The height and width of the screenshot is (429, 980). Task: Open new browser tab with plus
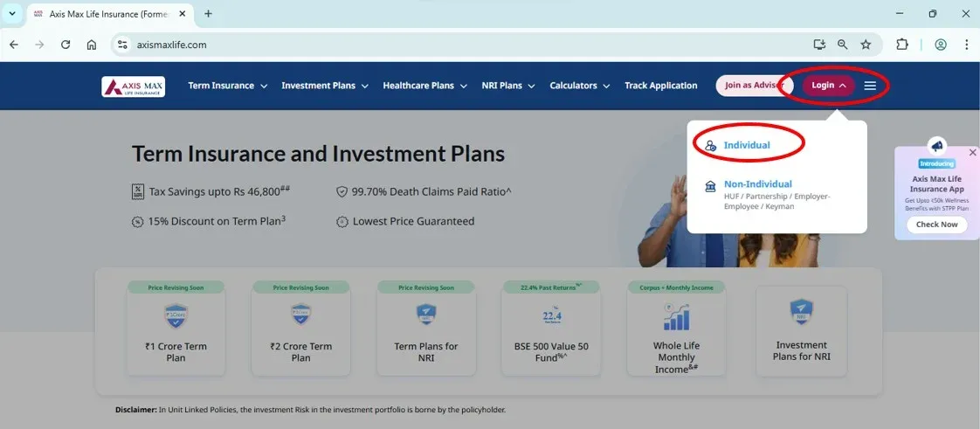(208, 14)
